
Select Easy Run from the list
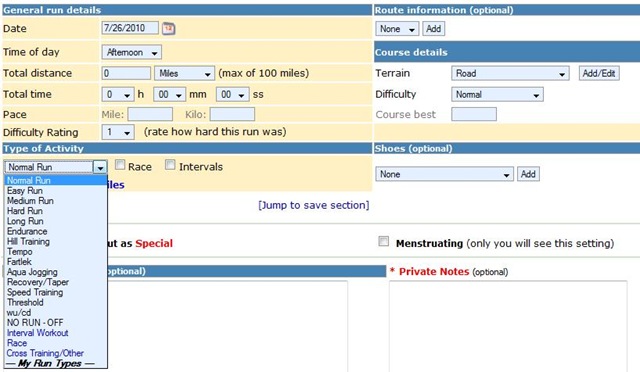point(56,191)
